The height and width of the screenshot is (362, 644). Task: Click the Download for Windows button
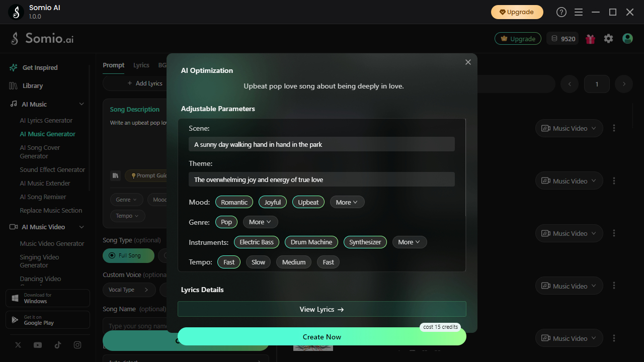[48, 298]
